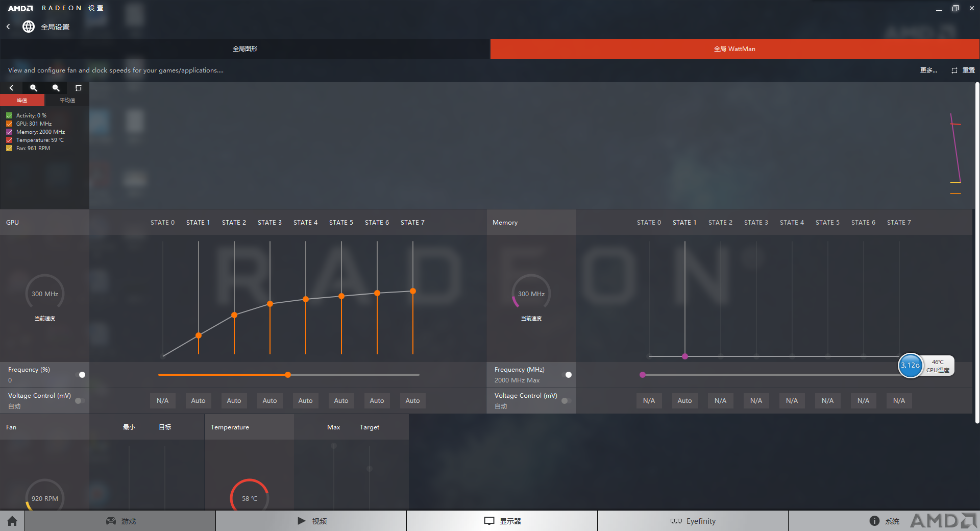Click the global settings globe icon
Viewport: 980px width, 531px height.
click(x=29, y=27)
